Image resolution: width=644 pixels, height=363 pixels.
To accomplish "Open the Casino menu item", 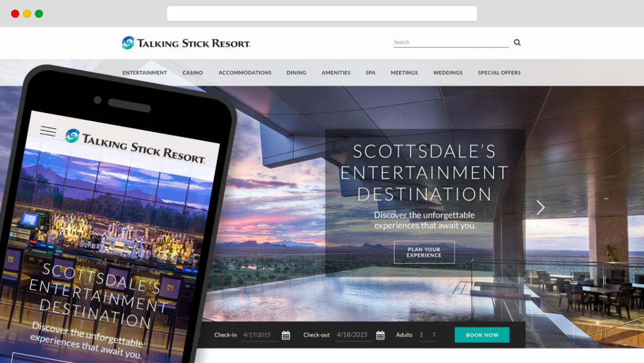I will [193, 73].
